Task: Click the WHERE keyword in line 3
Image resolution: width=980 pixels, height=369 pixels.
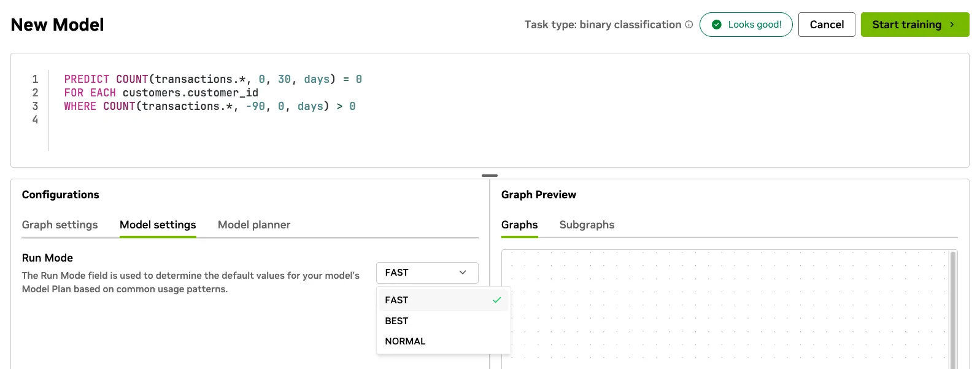Action: [x=80, y=106]
